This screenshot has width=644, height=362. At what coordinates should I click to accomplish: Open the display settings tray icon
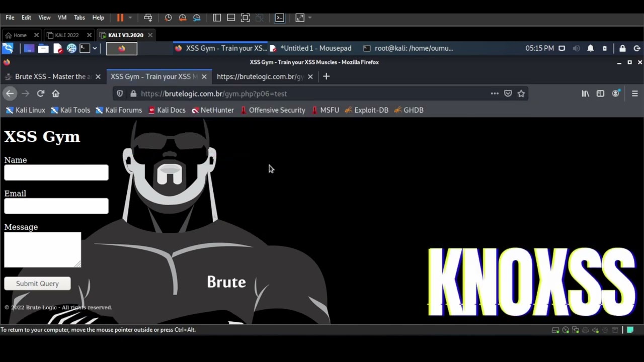(x=561, y=48)
